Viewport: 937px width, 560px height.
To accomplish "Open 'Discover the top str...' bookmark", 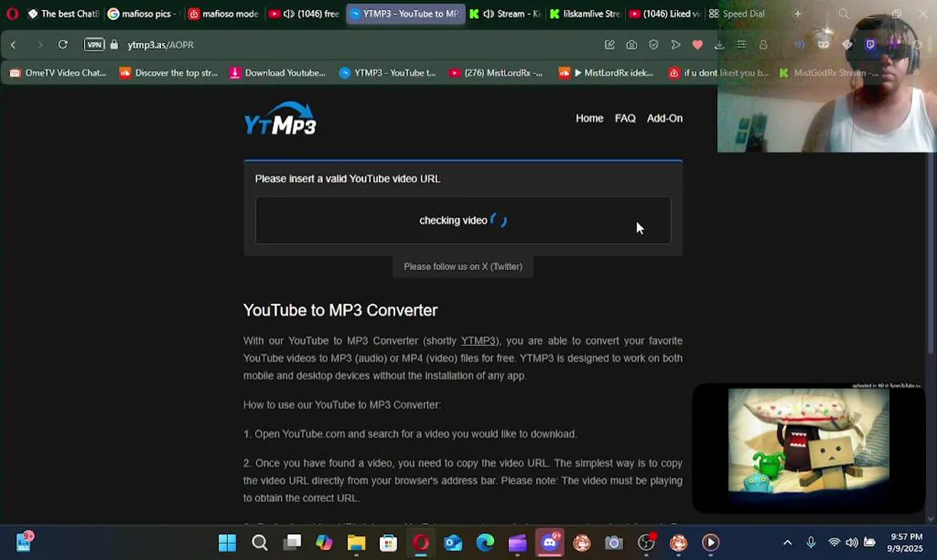I will pos(169,73).
